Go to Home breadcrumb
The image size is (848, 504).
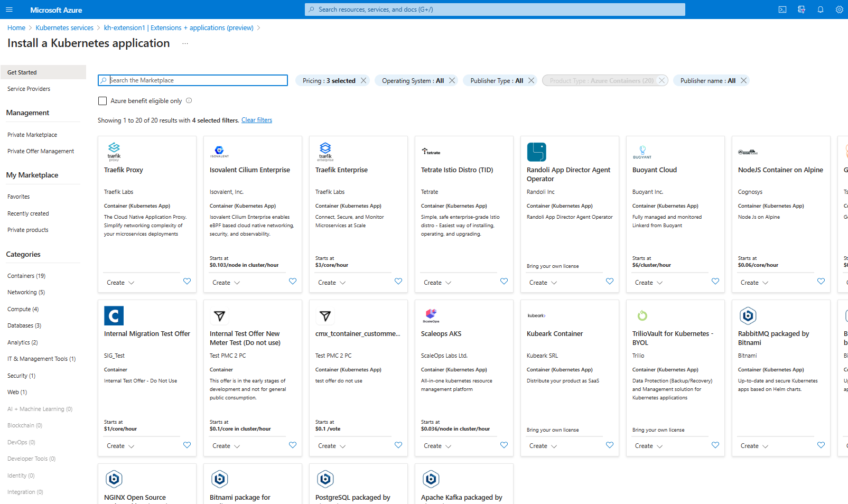click(16, 27)
